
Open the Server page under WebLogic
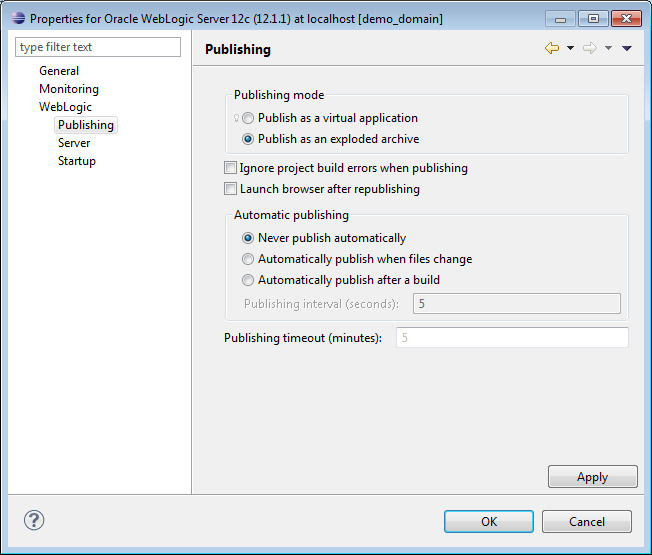(74, 143)
